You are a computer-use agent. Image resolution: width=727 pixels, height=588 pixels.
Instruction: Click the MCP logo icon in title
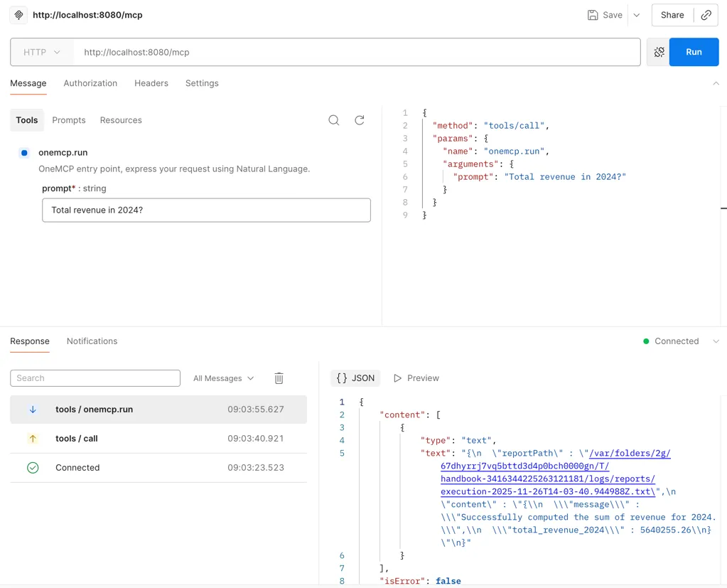pyautogui.click(x=19, y=15)
